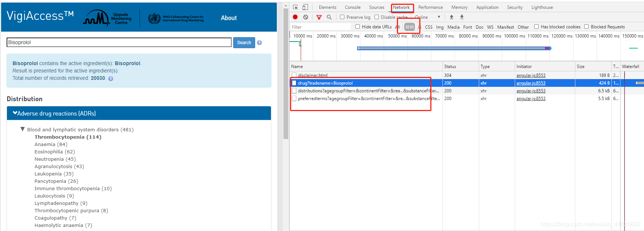Open the Sources tab

click(377, 7)
